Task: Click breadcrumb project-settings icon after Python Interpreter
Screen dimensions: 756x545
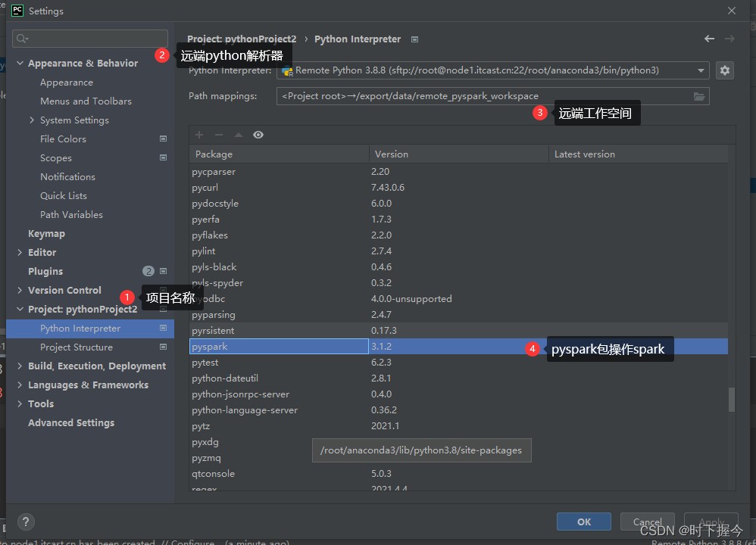Action: tap(414, 39)
